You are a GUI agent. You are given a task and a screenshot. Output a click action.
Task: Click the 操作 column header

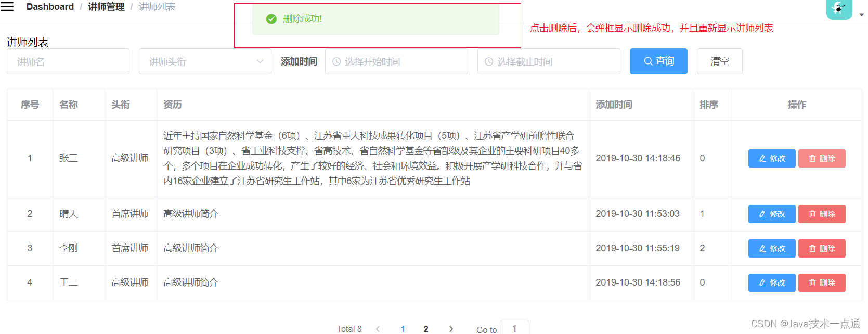click(797, 105)
